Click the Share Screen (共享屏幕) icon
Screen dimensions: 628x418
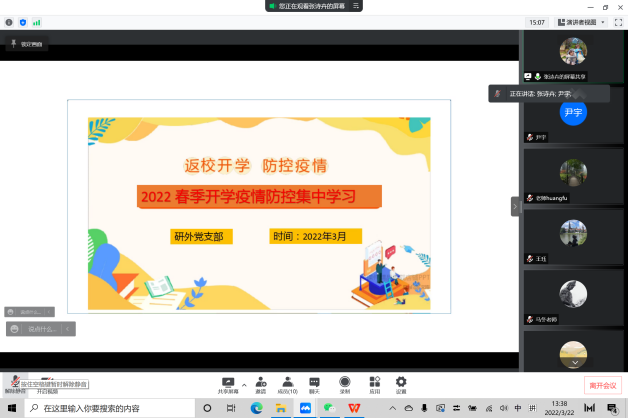tap(227, 382)
